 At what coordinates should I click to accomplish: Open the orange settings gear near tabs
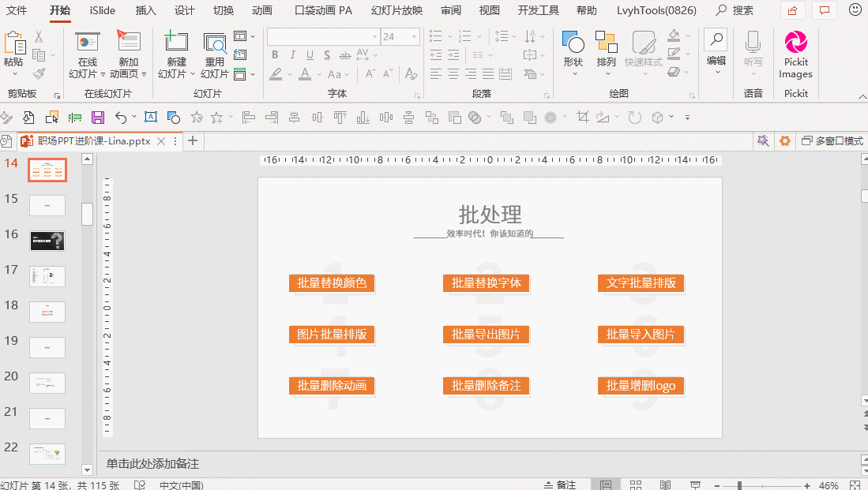point(784,141)
